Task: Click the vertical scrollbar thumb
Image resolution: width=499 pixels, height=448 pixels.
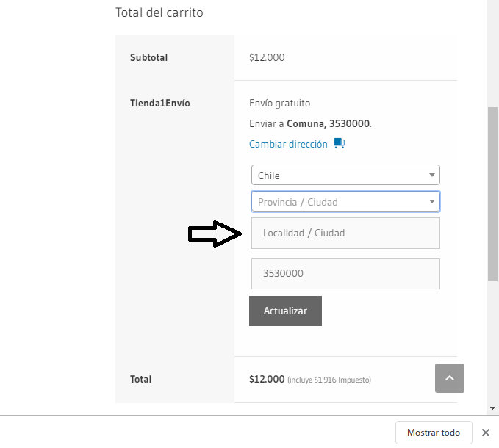Action: [x=492, y=194]
